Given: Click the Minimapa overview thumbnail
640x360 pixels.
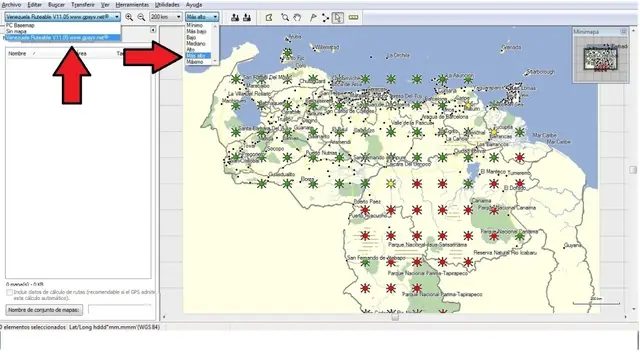Looking at the screenshot, I should 601,59.
